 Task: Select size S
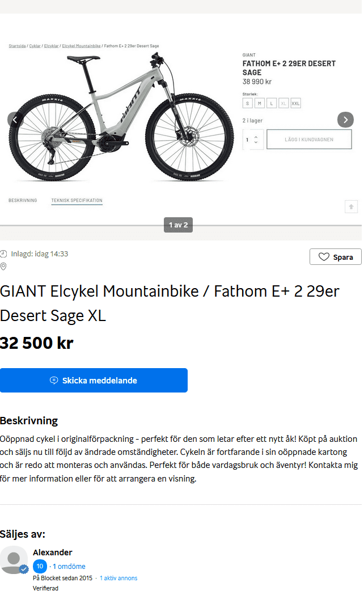pyautogui.click(x=247, y=103)
